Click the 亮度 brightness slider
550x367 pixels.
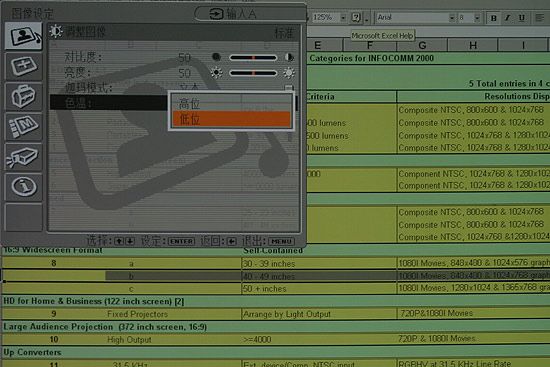tap(253, 73)
